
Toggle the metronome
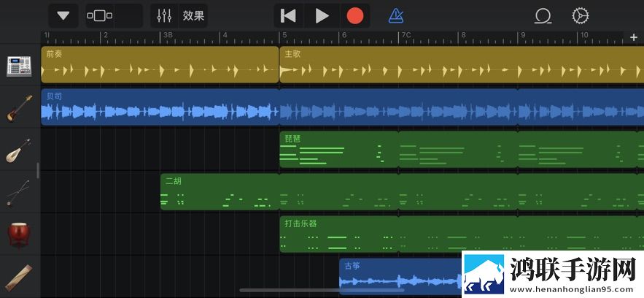(396, 16)
